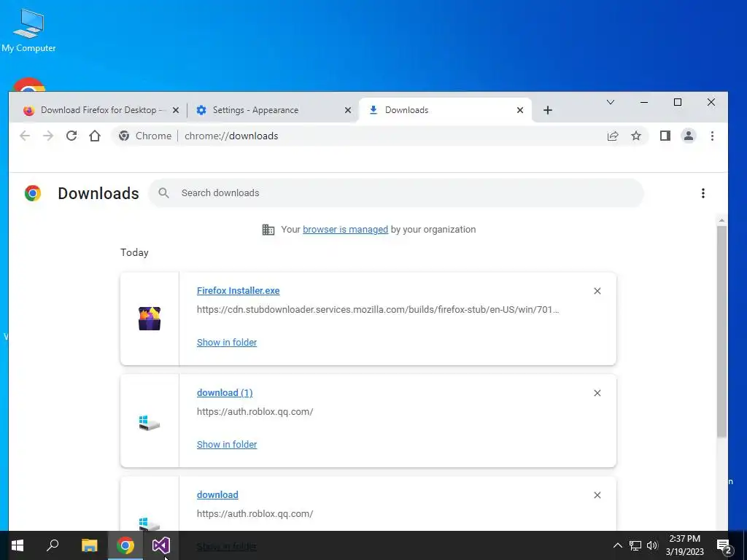Click the Search downloads field
Screen dimensions: 747x560
point(396,192)
